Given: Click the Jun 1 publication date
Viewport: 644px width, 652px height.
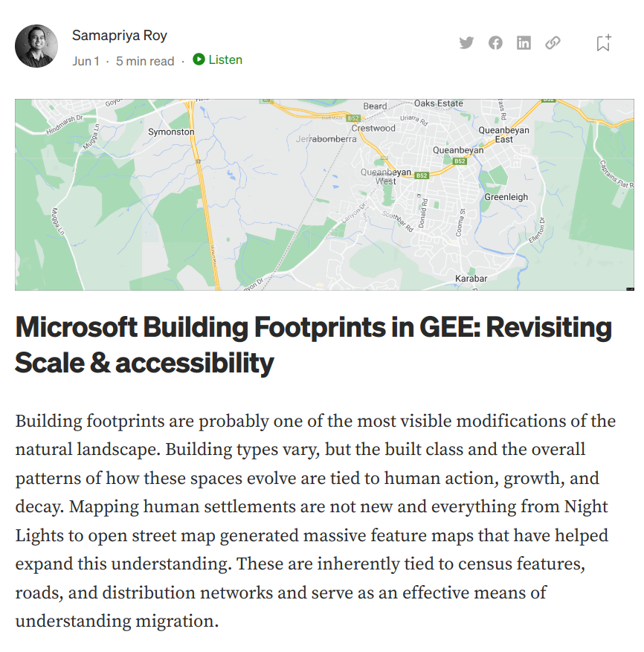Looking at the screenshot, I should click(x=86, y=61).
